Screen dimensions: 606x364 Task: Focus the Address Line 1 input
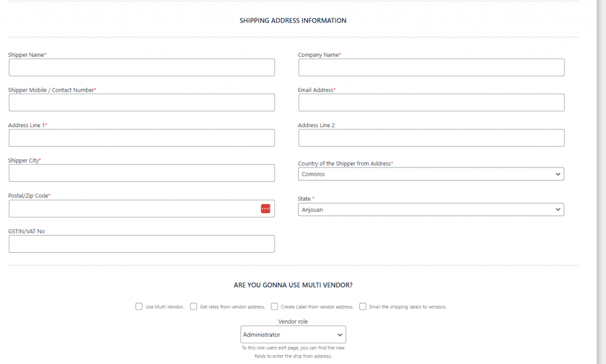coord(141,138)
